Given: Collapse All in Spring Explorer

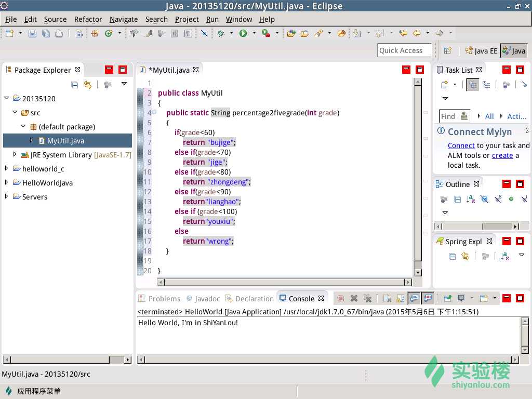Looking at the screenshot, I should tap(453, 256).
